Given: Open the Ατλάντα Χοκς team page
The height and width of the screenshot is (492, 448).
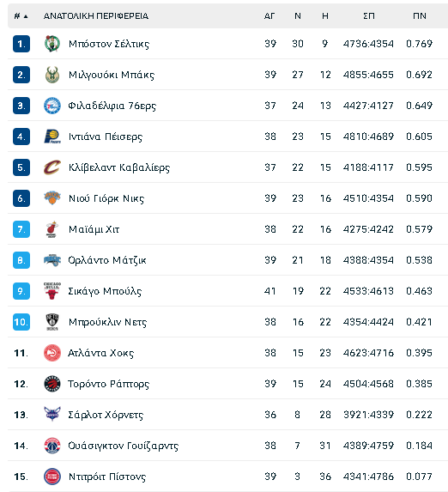Looking at the screenshot, I should click(x=101, y=353).
